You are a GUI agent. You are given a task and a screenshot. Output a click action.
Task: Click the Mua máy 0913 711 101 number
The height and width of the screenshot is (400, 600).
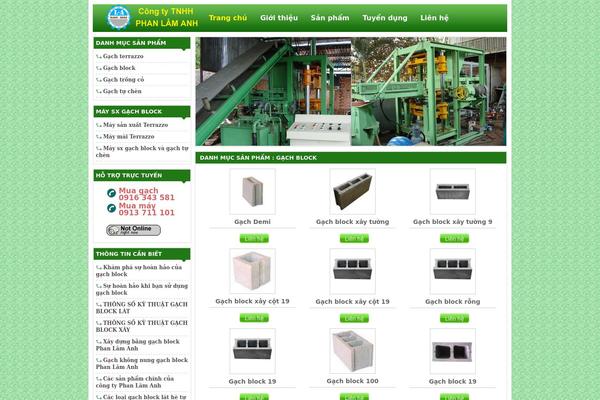pyautogui.click(x=147, y=209)
